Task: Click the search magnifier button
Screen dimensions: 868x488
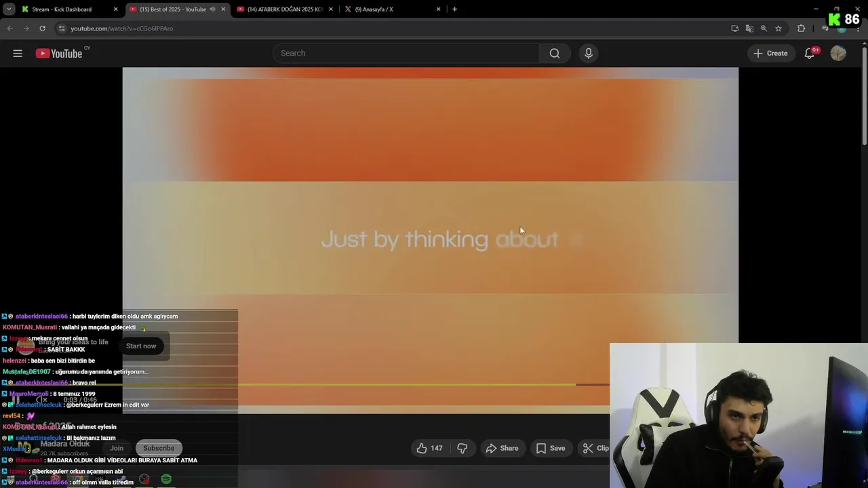Action: point(555,54)
